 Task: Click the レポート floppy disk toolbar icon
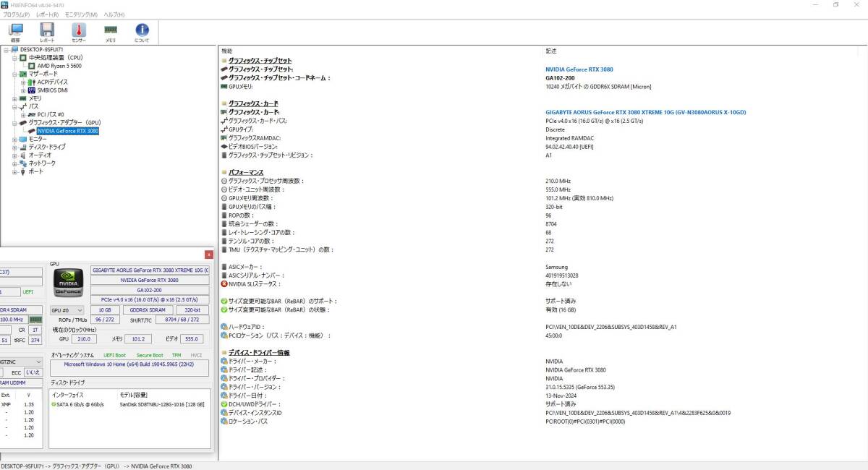[47, 33]
